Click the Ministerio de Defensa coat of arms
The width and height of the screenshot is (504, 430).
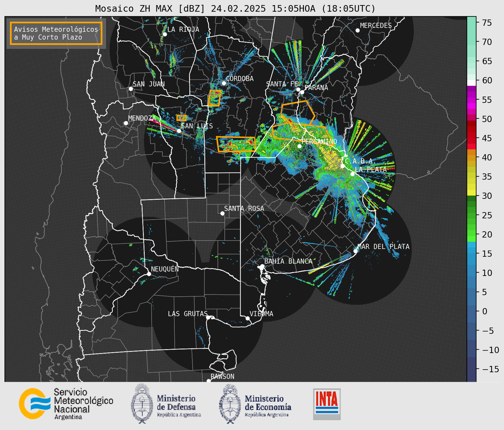142,404
